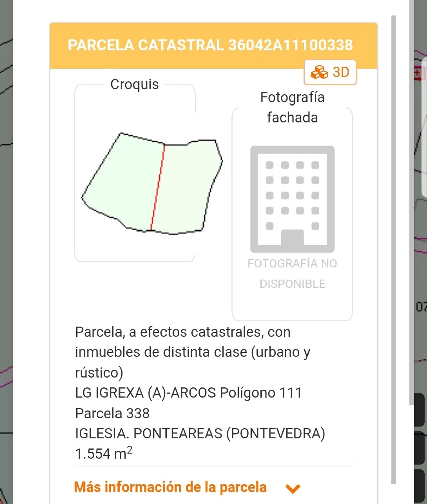Click the red marker icon on map edge
The width and height of the screenshot is (427, 504).
click(418, 73)
